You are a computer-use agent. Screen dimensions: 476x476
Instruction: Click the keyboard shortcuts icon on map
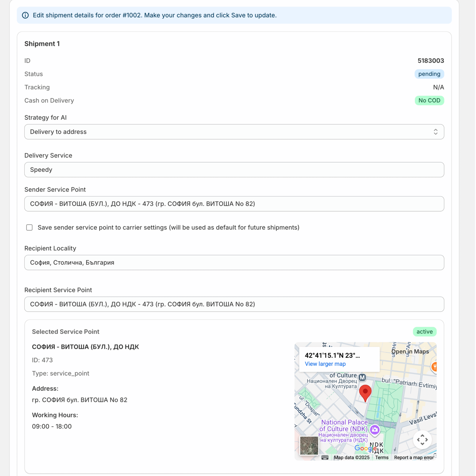pos(325,458)
